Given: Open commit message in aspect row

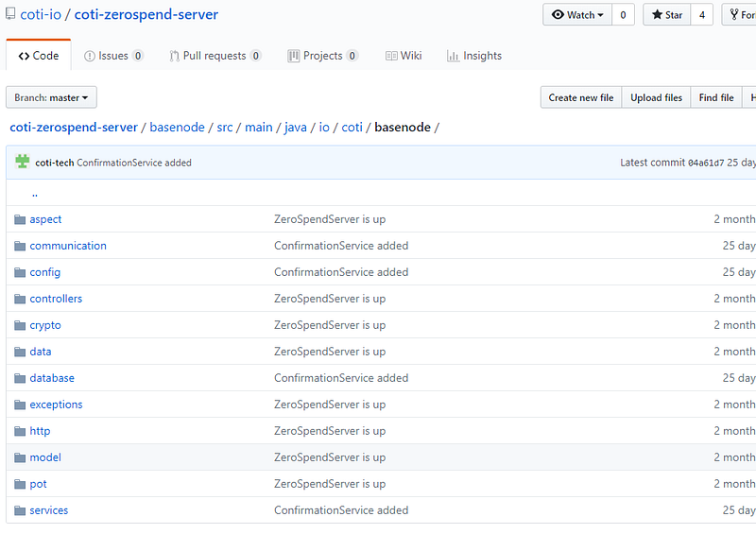Looking at the screenshot, I should tap(330, 219).
